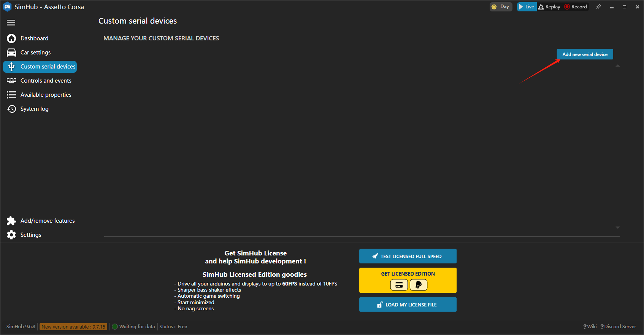Open the Discord Server link
644x335 pixels.
(x=618, y=327)
